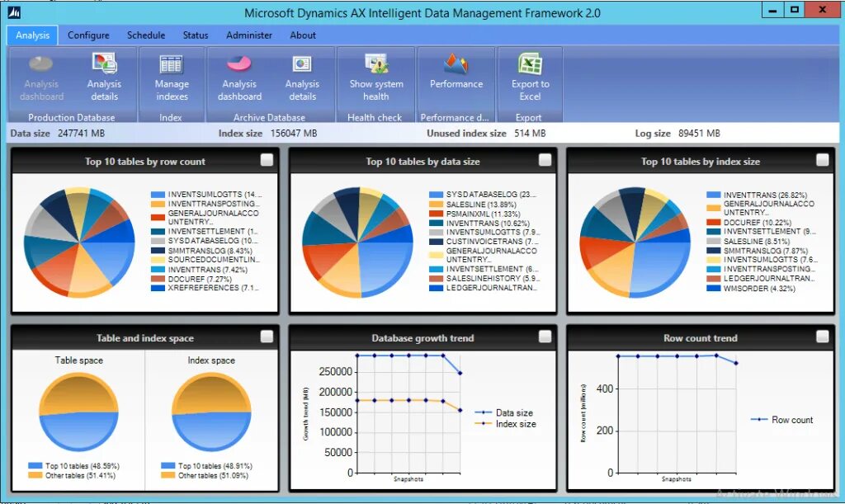Image resolution: width=845 pixels, height=504 pixels.
Task: Click the greyed Production Database Analysis dashboard icon
Action: pos(41,64)
